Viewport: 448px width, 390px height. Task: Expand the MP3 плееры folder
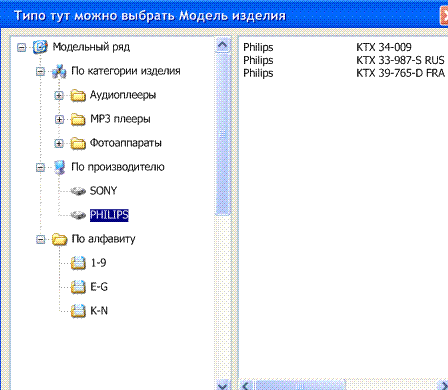pos(59,119)
